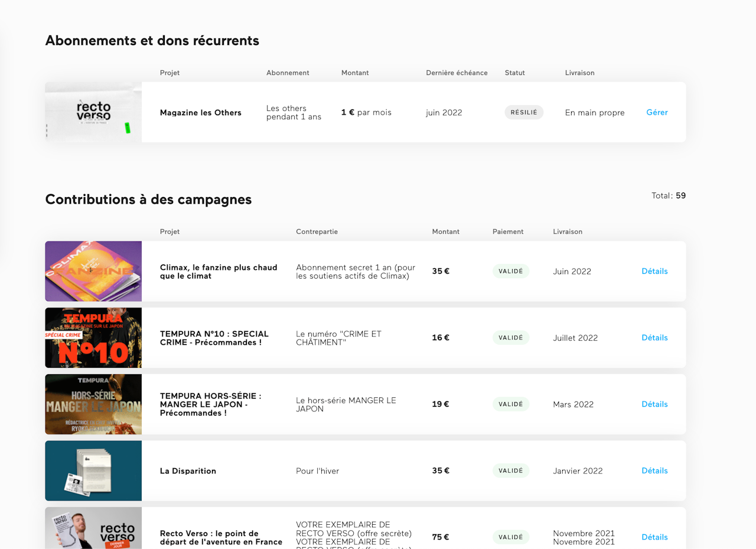Click the delivery date Juillet 2022
Screen dimensions: 756x549
(575, 338)
